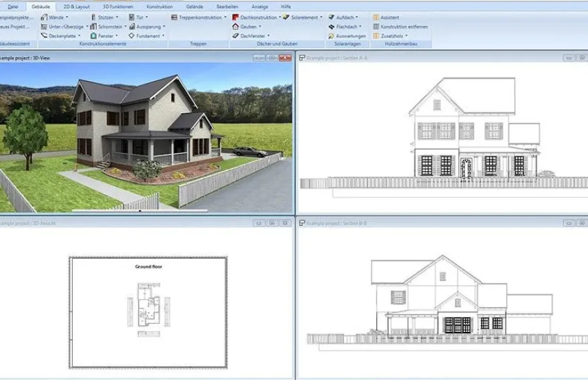Screen dimensions: 588x380
Task: Open the Gelände tab
Action: (194, 7)
